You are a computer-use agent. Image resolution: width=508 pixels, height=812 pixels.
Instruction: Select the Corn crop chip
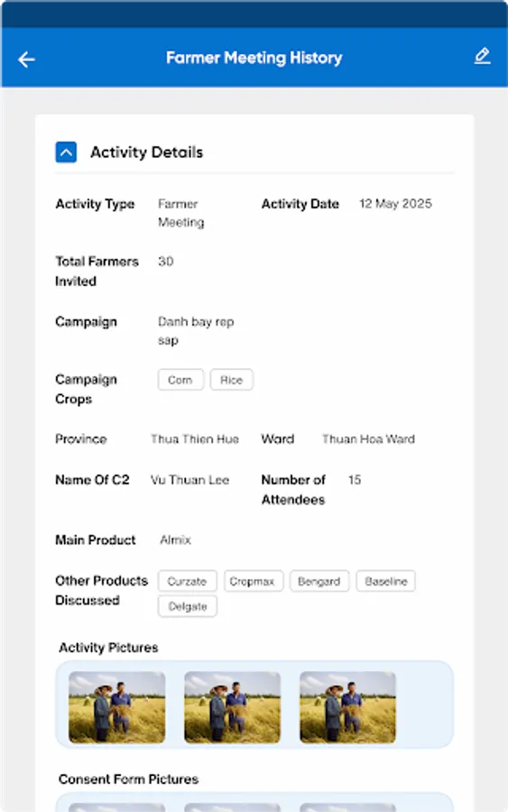180,380
